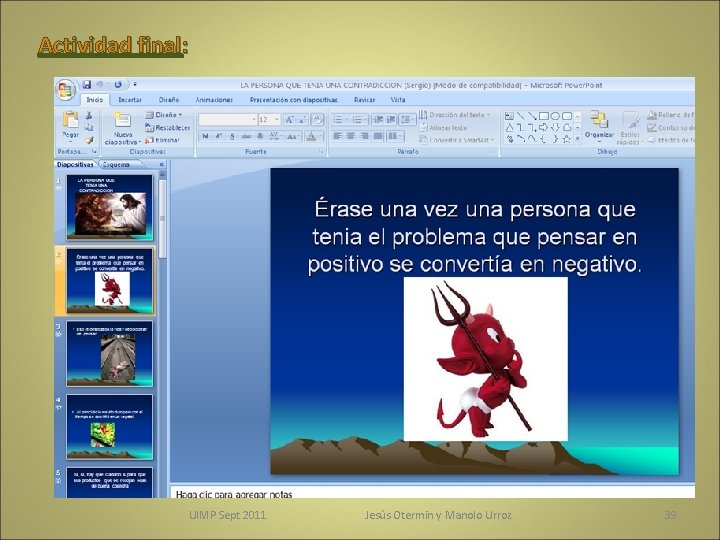Expand the Fuente dialog launcher
The width and height of the screenshot is (720, 540).
(321, 152)
